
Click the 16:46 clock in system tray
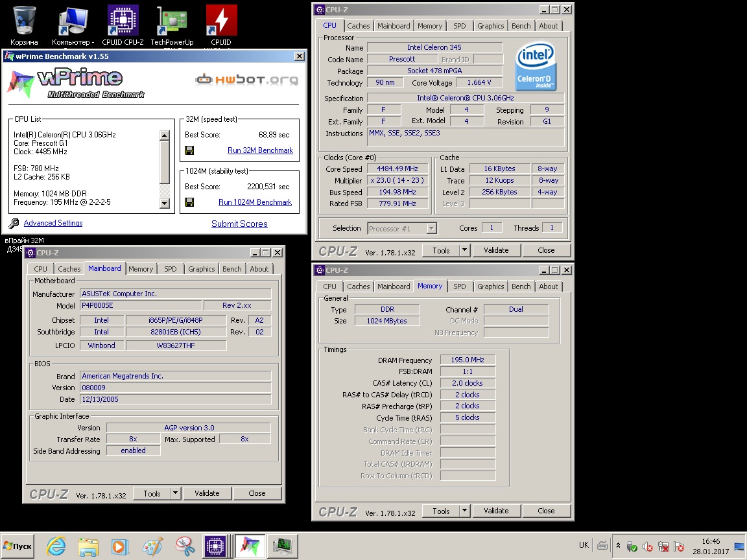[711, 541]
